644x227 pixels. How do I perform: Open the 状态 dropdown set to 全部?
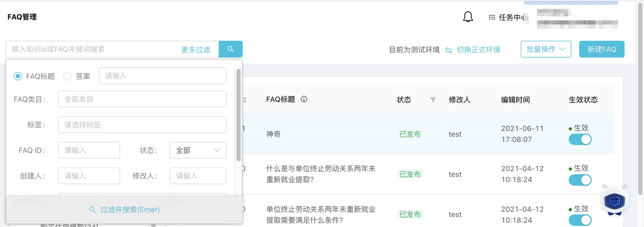(x=198, y=150)
